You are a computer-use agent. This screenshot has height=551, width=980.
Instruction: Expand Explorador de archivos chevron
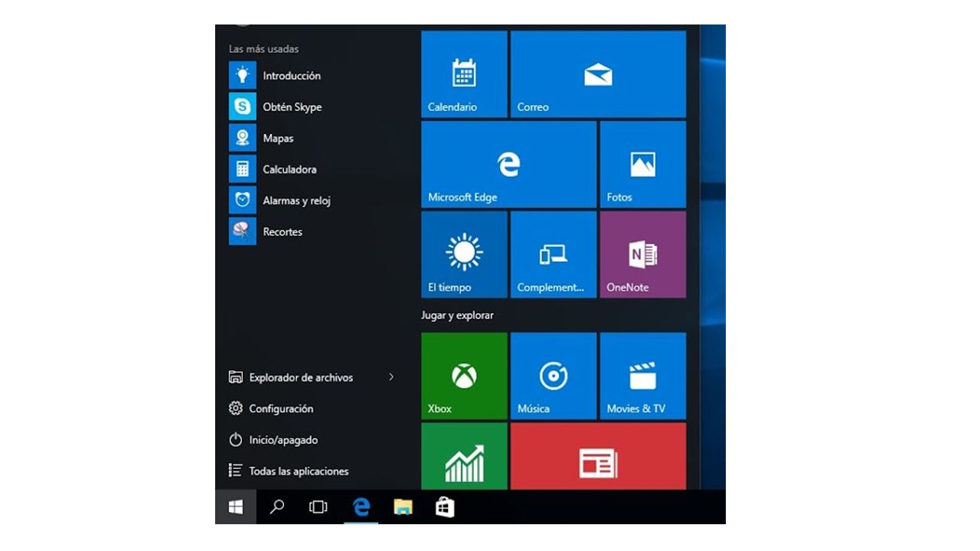coord(391,377)
